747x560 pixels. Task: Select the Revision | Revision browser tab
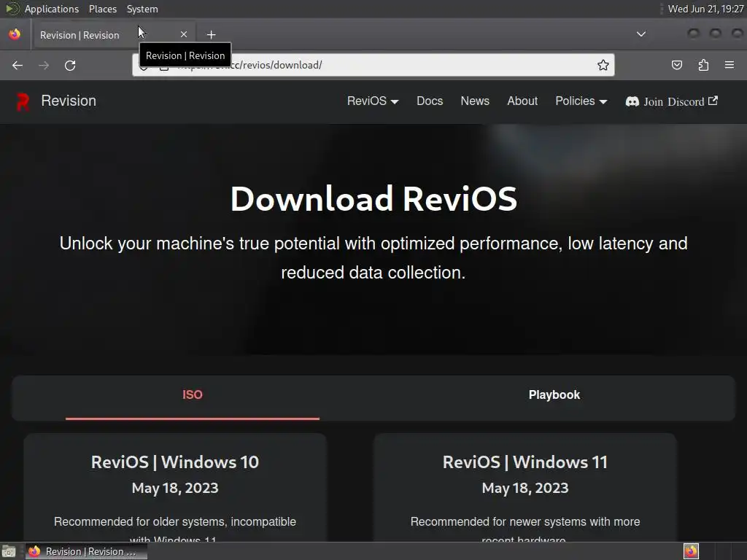coord(113,35)
